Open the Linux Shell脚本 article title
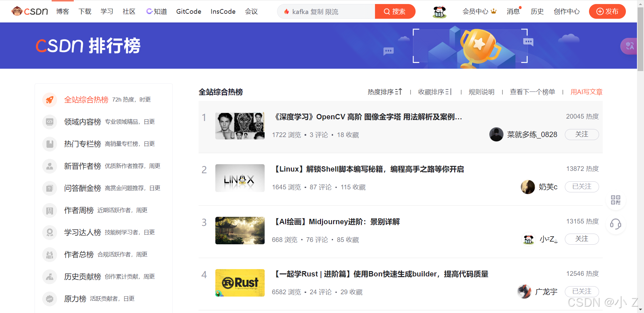Image resolution: width=644 pixels, height=313 pixels. coord(368,169)
